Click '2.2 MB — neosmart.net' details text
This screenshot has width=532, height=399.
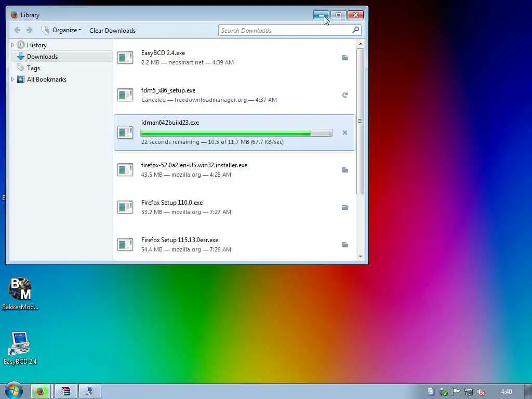(x=172, y=62)
